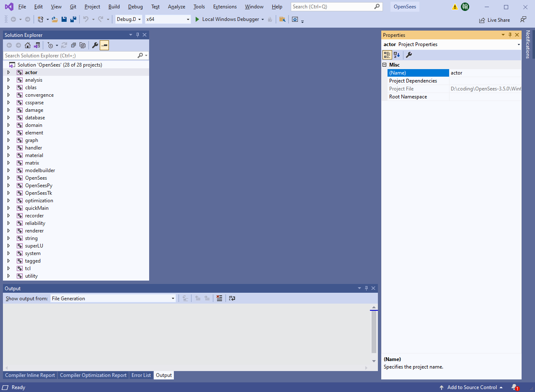Click Add to Source Control
Screen dimensions: 535x392
tap(471, 387)
